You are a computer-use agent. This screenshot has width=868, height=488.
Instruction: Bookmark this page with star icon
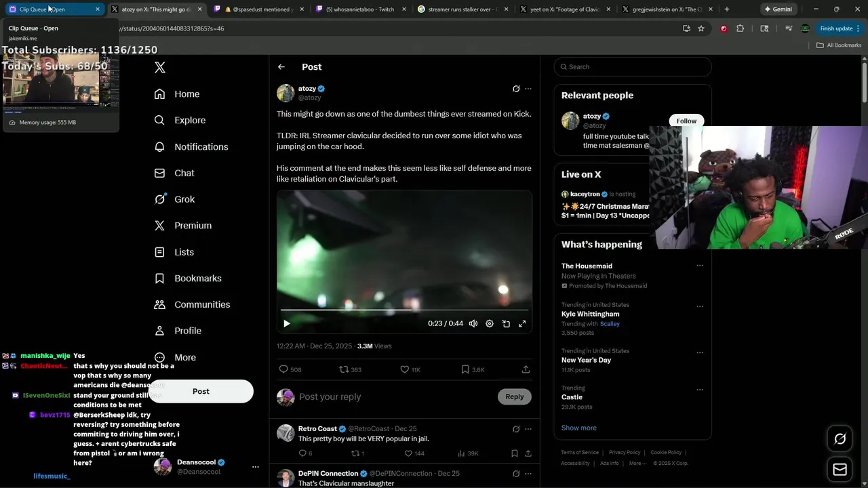pos(701,28)
